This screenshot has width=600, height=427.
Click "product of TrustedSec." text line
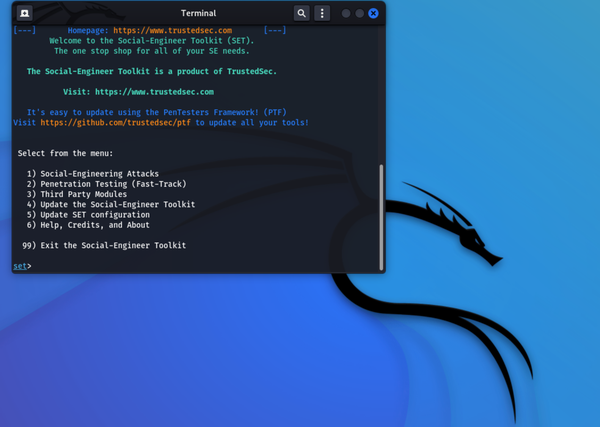pyautogui.click(x=152, y=72)
